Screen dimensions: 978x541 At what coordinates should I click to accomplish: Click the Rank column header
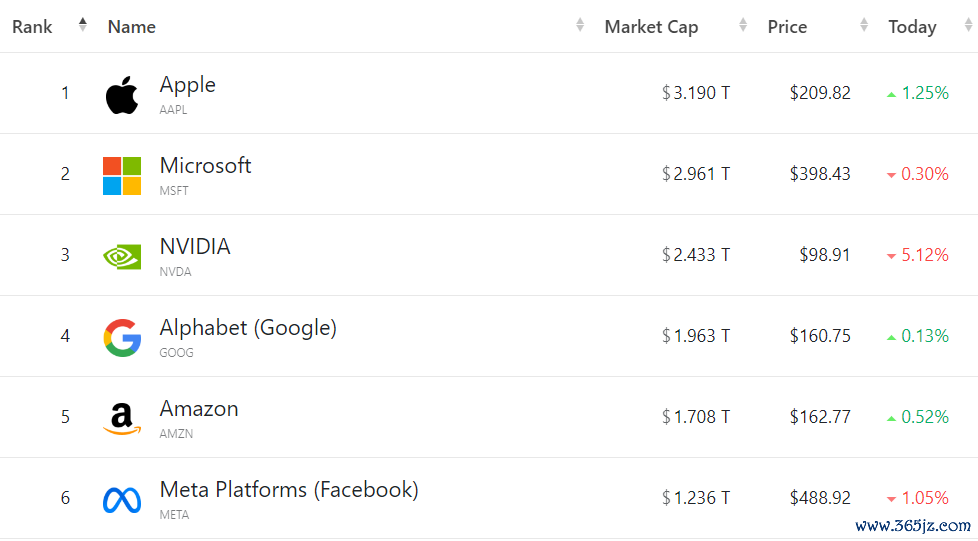coord(32,27)
